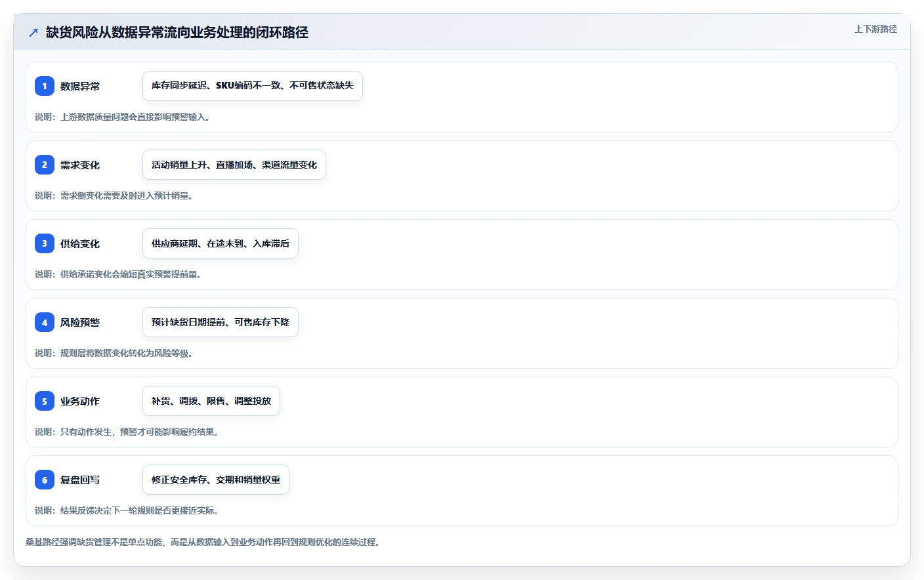924x580 pixels.
Task: Click the 预计缺货日期提前 pill
Action: click(220, 322)
